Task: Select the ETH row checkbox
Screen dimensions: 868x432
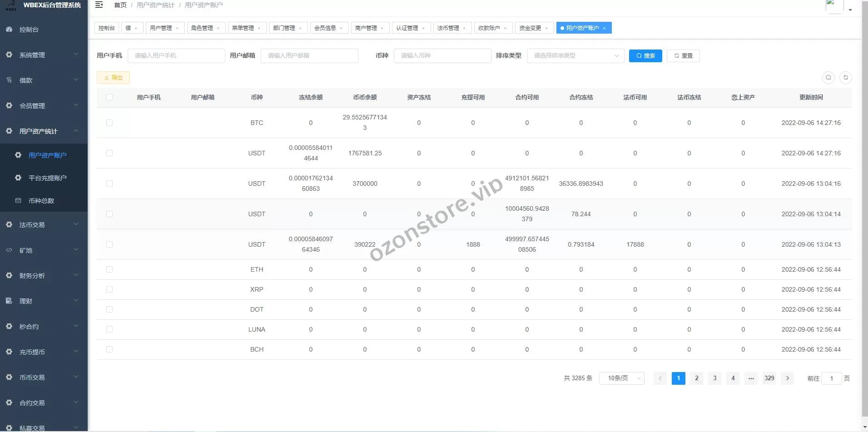Action: point(109,269)
